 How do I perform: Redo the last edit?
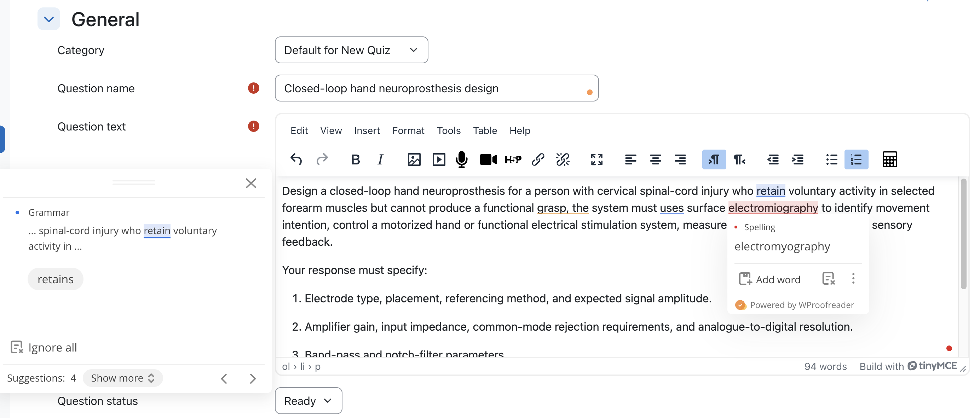click(322, 159)
